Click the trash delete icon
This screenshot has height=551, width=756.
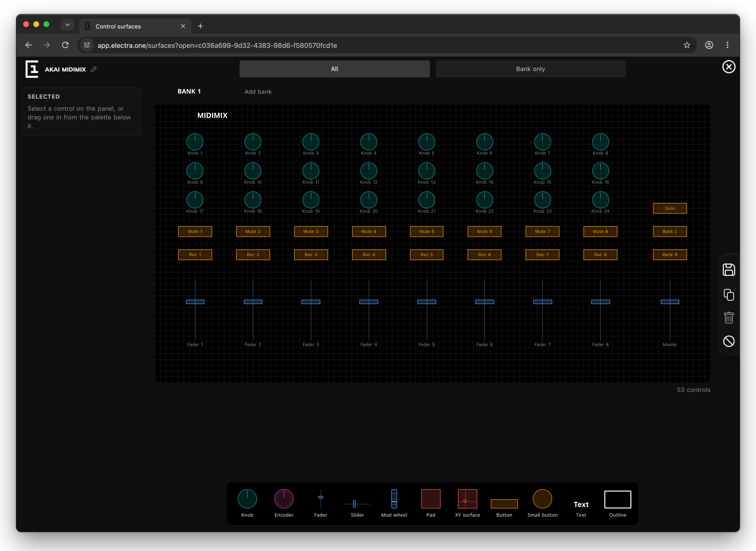(x=729, y=318)
